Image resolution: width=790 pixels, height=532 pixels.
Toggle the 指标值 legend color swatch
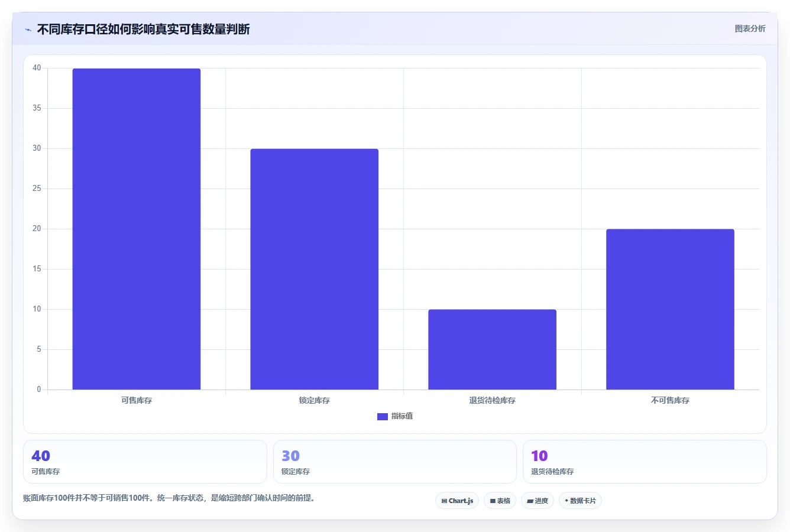pyautogui.click(x=383, y=417)
